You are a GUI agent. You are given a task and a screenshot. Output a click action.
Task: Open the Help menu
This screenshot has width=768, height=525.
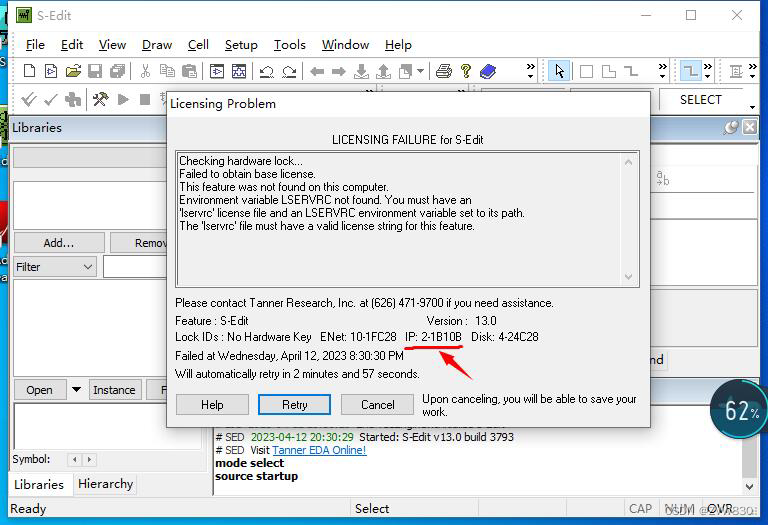coord(398,45)
